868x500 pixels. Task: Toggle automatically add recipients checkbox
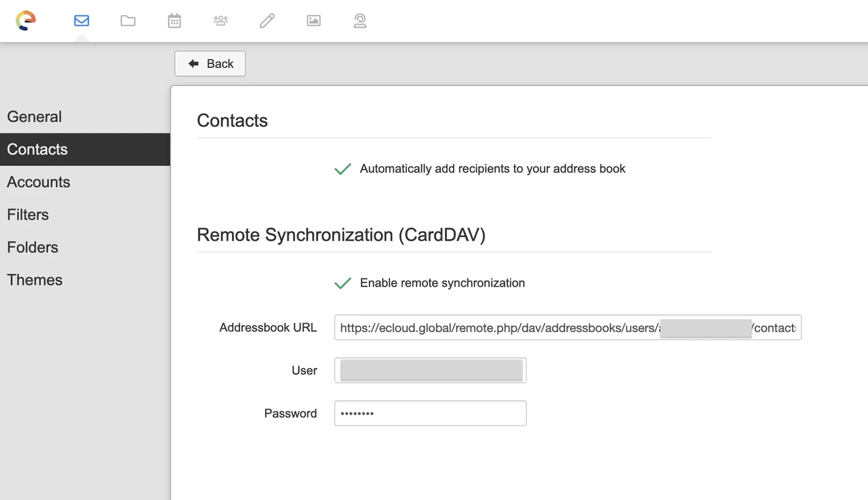(343, 169)
